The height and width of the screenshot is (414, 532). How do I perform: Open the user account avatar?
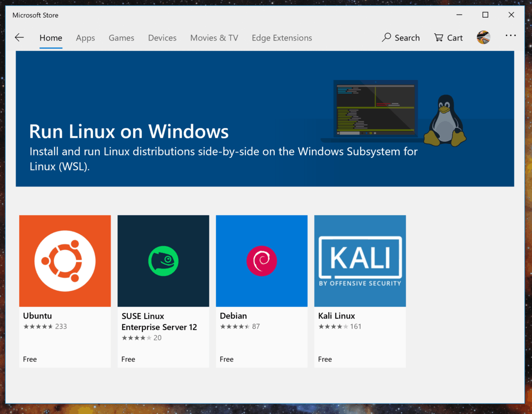coord(484,37)
